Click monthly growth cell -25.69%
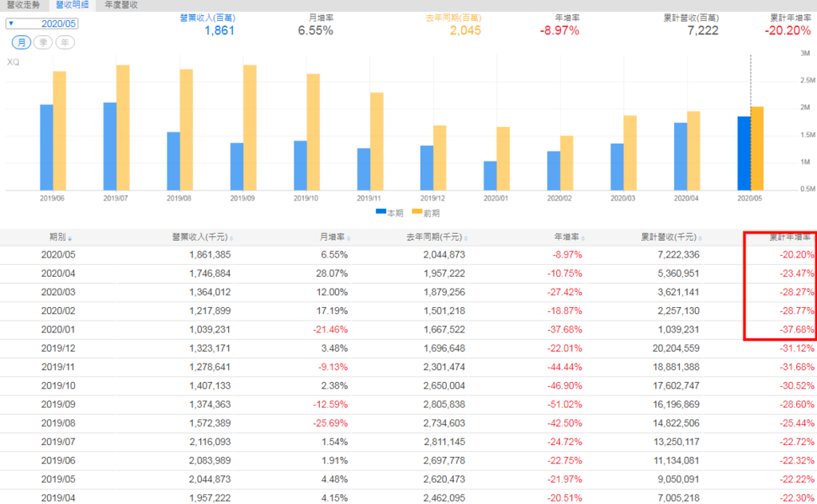The image size is (817, 504). click(330, 423)
